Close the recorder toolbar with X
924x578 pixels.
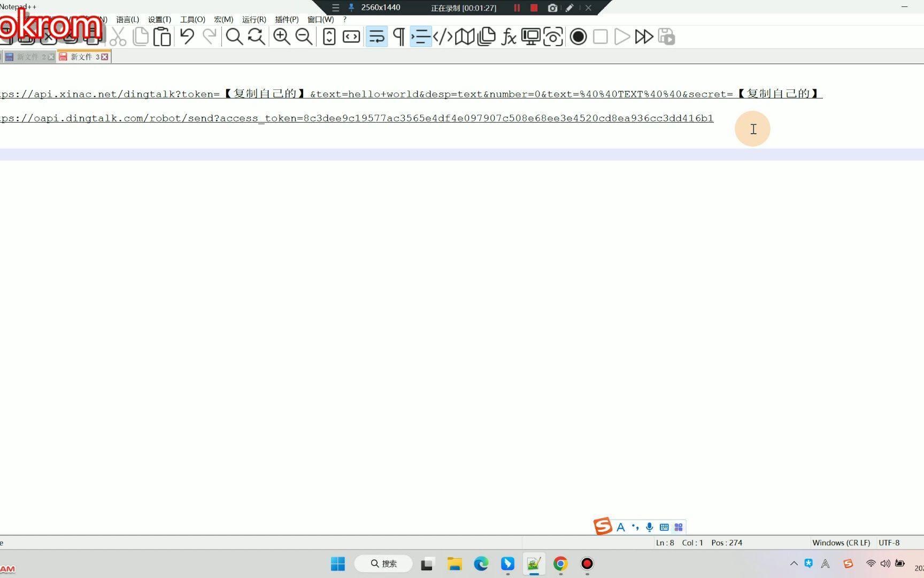[x=588, y=8]
